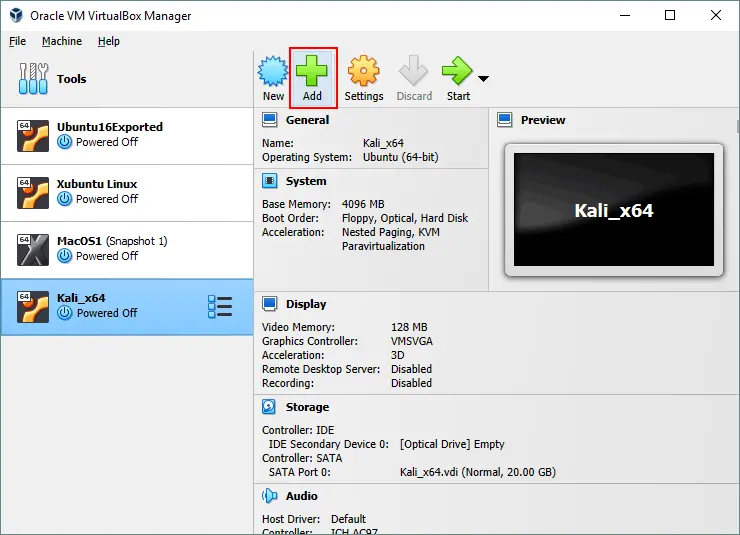
Task: Open the Kali_x64 machine tools menu icon
Action: [220, 307]
